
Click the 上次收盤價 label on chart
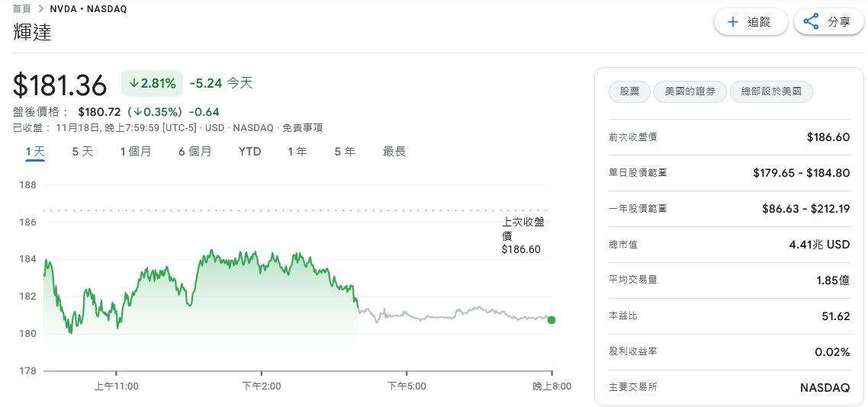(x=522, y=229)
